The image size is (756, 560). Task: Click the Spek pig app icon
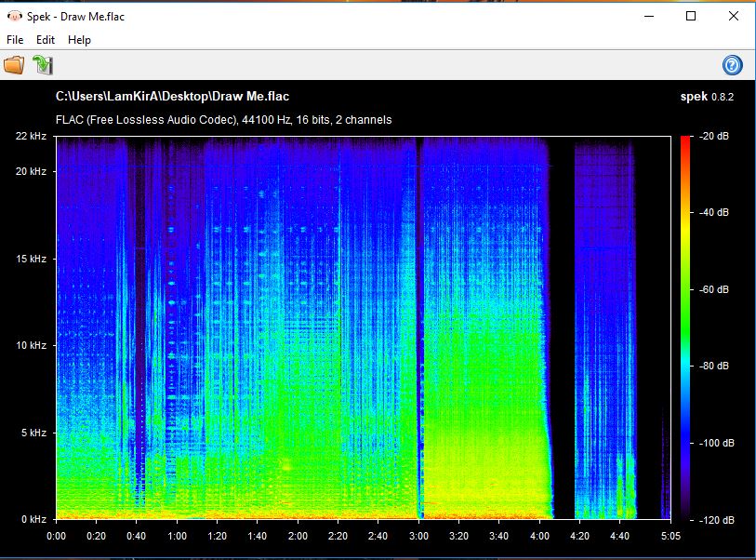pyautogui.click(x=15, y=17)
